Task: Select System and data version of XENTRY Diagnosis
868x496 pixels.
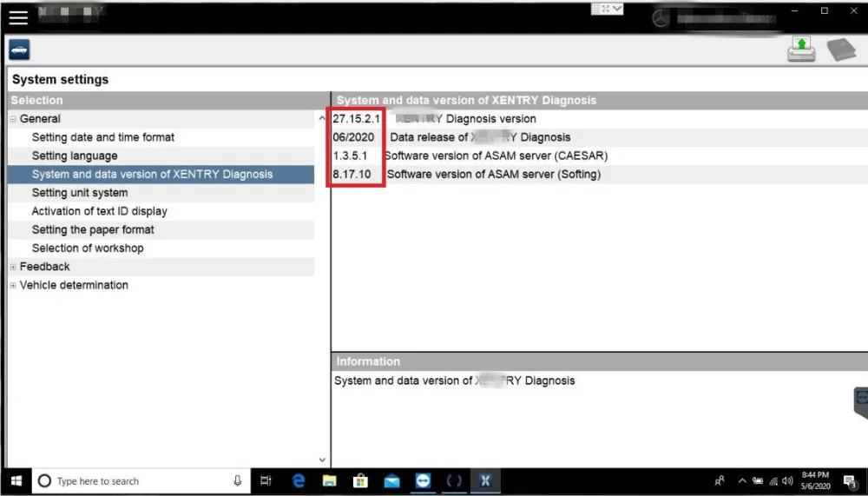Action: pos(152,174)
